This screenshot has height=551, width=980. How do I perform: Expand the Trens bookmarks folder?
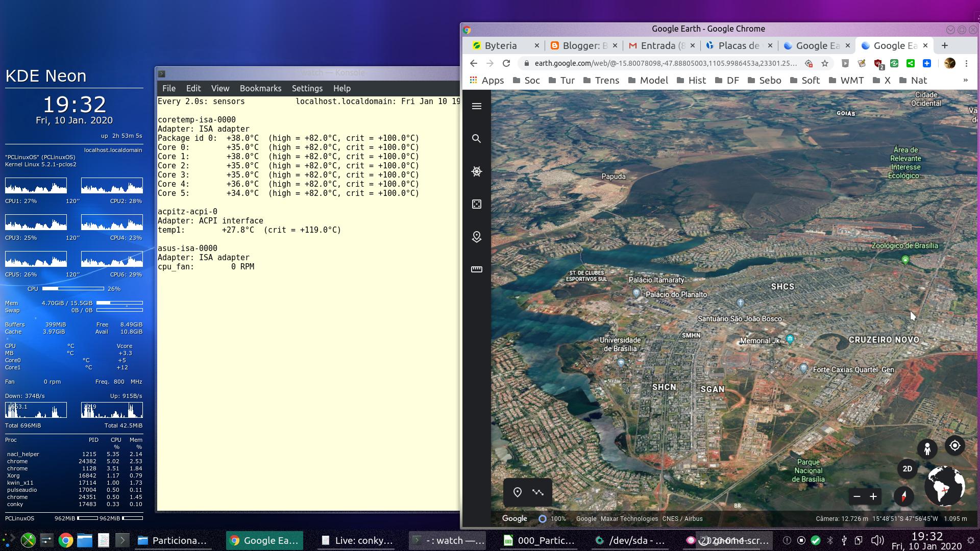tap(601, 80)
